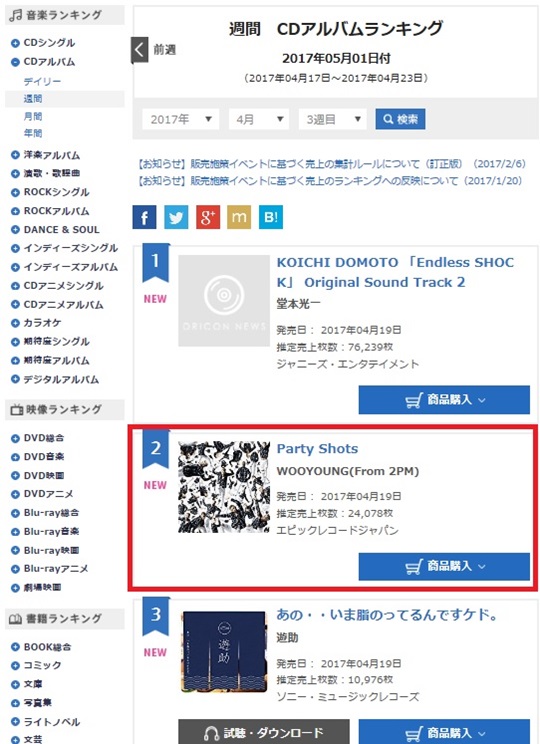Share ranking via Twitter bird icon

(176, 217)
